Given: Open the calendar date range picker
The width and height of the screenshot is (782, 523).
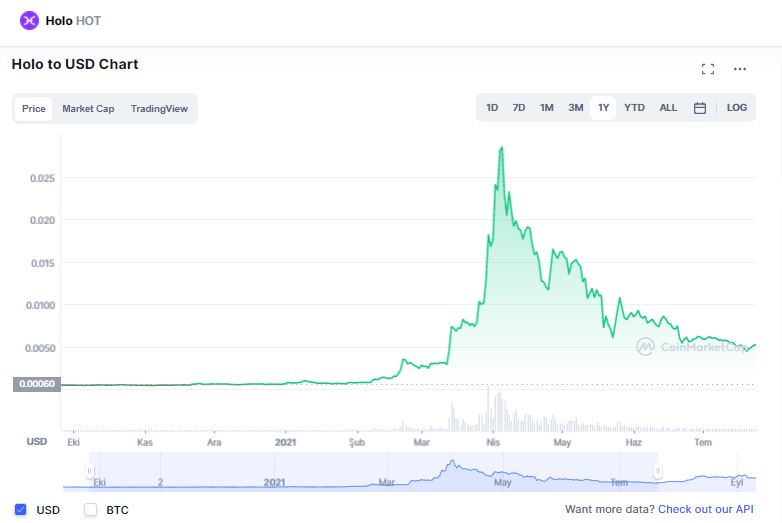Looking at the screenshot, I should [700, 108].
